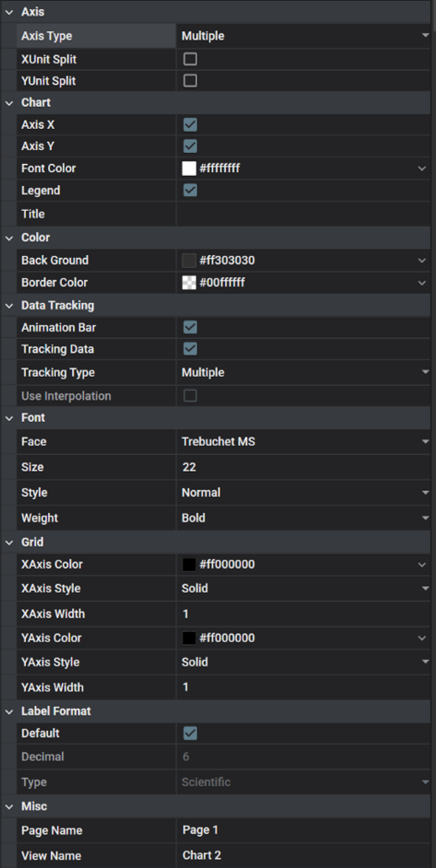Viewport: 436px width, 868px height.
Task: Disable the Legend checkbox
Action: click(x=190, y=191)
